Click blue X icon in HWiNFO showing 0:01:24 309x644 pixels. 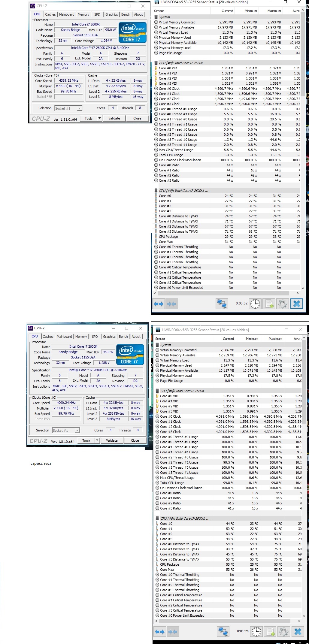(298, 632)
